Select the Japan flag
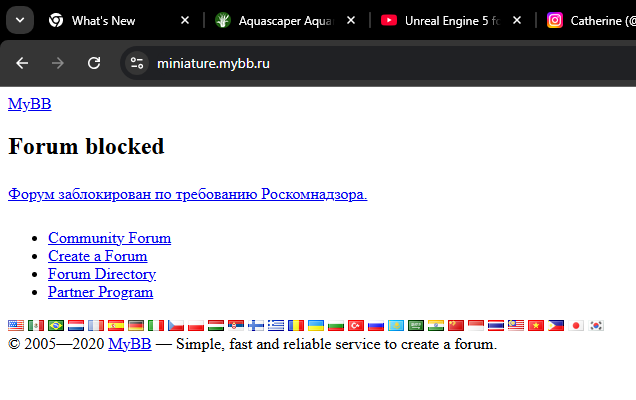 pyautogui.click(x=576, y=325)
